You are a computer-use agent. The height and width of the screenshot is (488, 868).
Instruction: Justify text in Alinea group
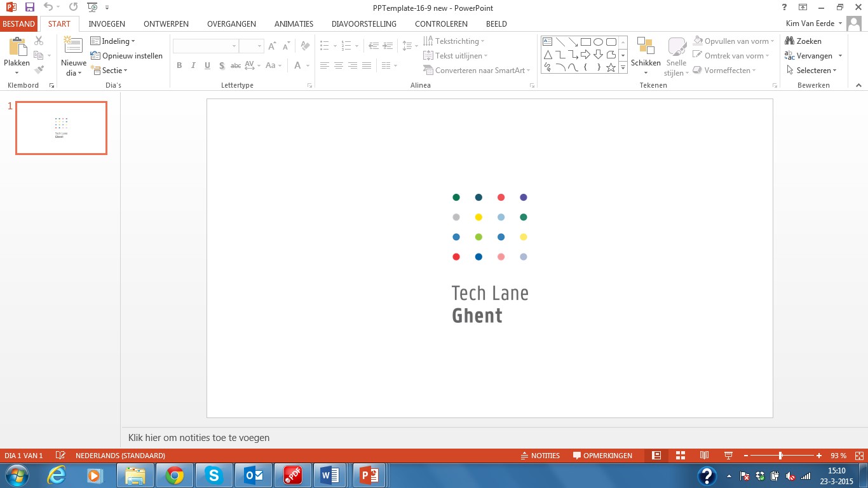click(367, 65)
